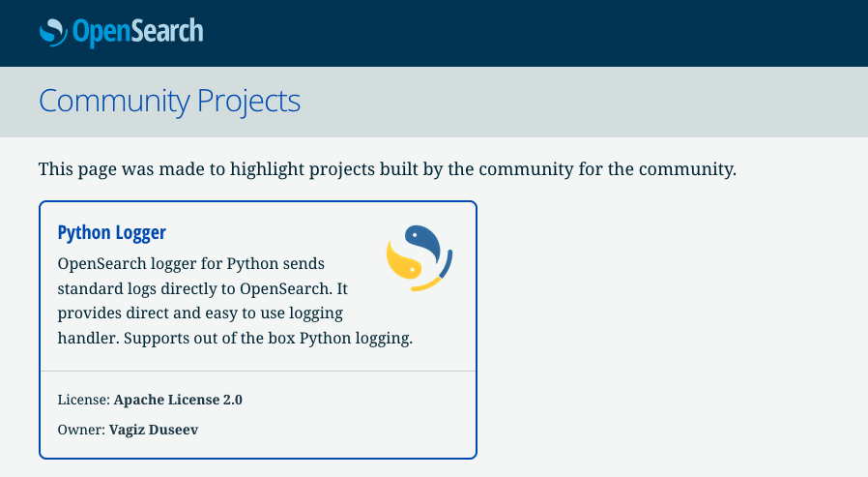This screenshot has height=477, width=868.
Task: Click the Python Logger description paragraph
Action: point(235,301)
